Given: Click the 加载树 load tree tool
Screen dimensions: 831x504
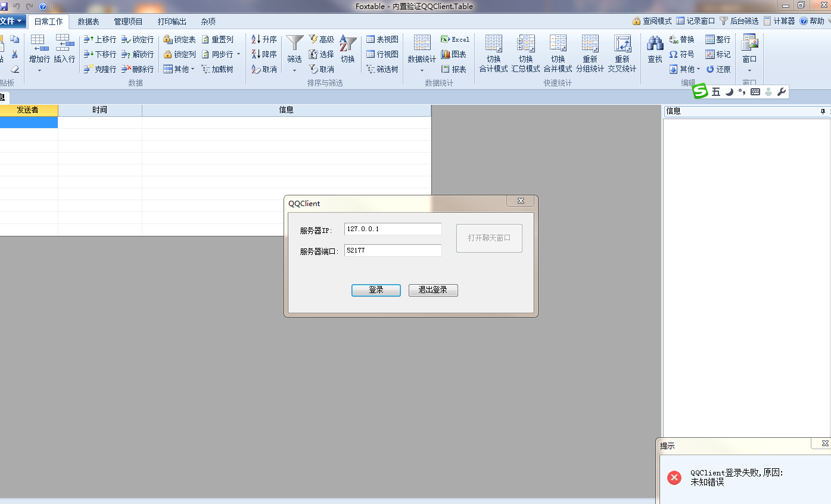Looking at the screenshot, I should (x=217, y=69).
